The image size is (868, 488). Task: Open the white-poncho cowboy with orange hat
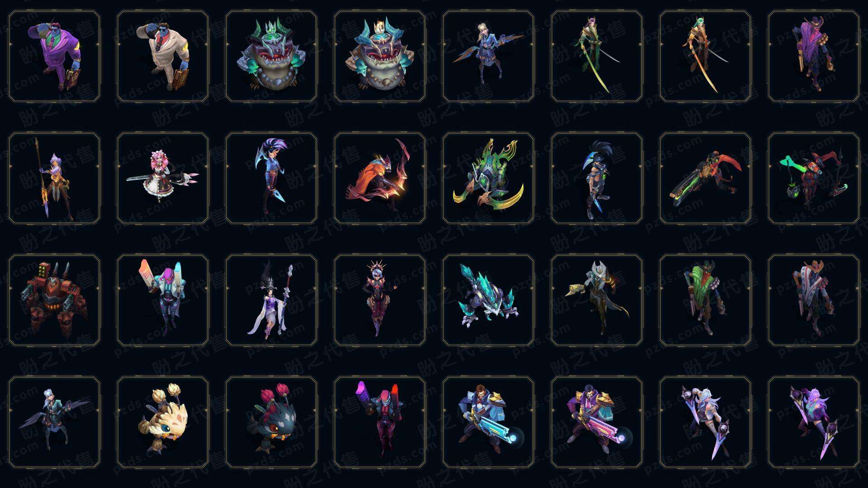[814, 300]
